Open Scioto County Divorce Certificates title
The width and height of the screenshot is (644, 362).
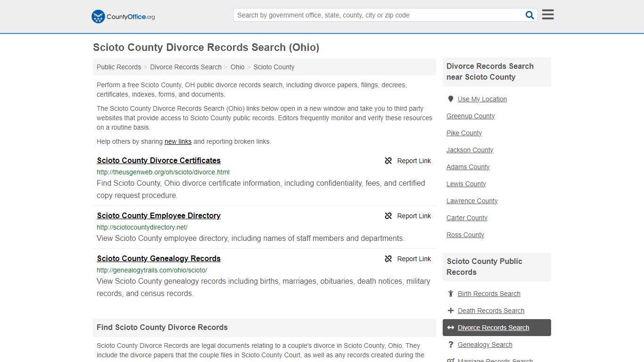click(159, 160)
